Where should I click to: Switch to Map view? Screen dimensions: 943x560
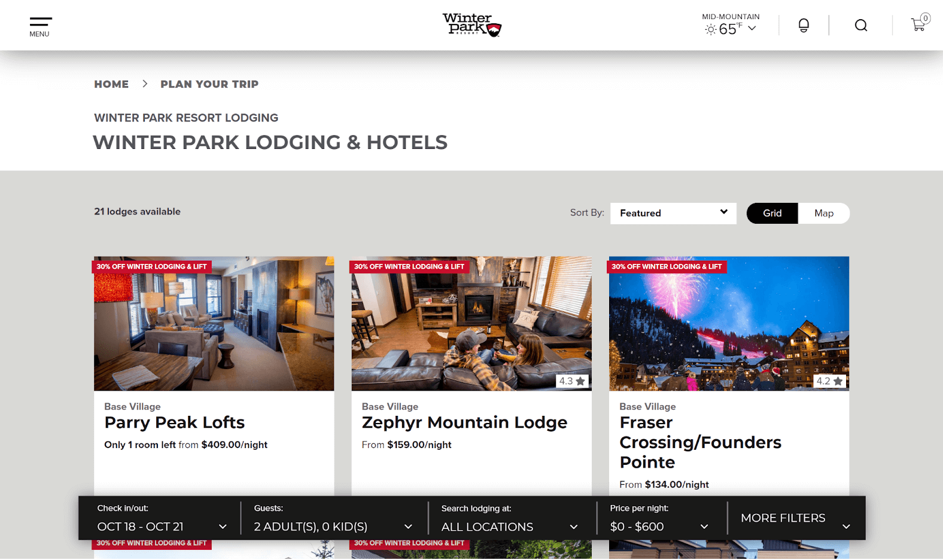click(x=823, y=213)
